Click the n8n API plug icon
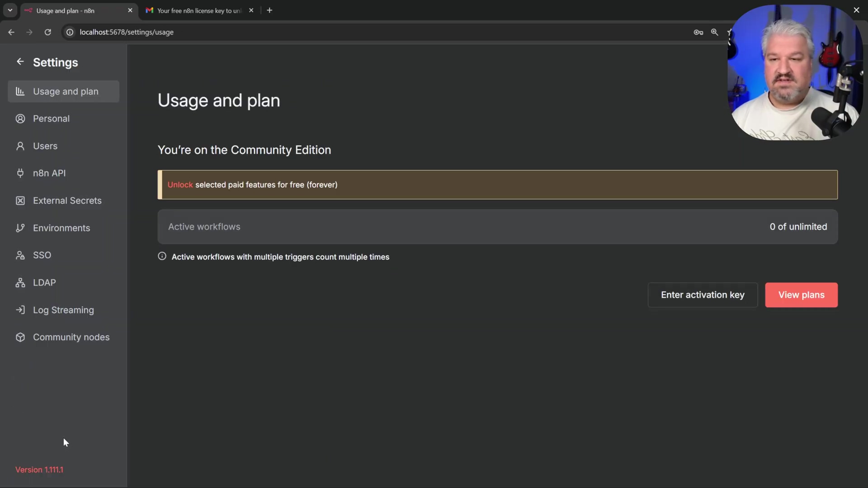Viewport: 868px width, 488px height. pyautogui.click(x=20, y=173)
